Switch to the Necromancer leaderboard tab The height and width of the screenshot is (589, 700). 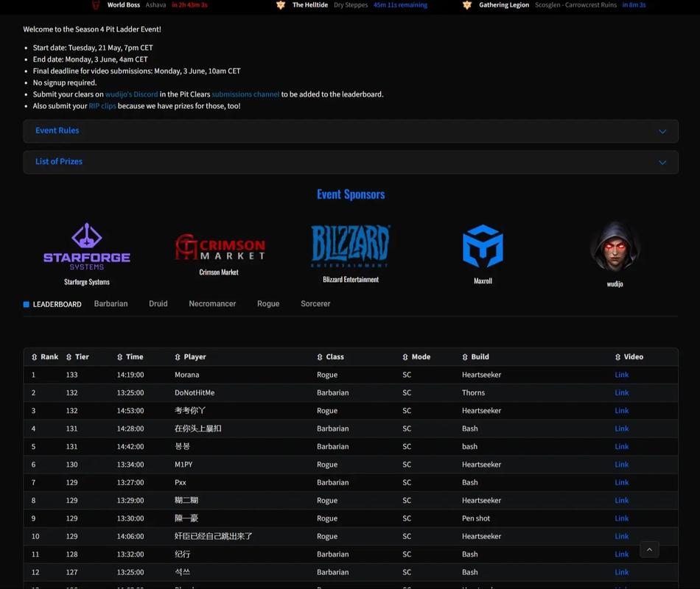click(x=212, y=304)
